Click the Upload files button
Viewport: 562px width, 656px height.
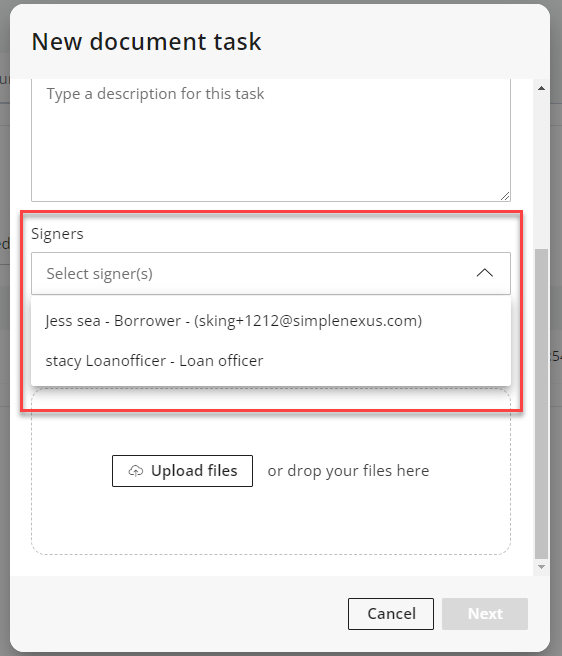[182, 471]
